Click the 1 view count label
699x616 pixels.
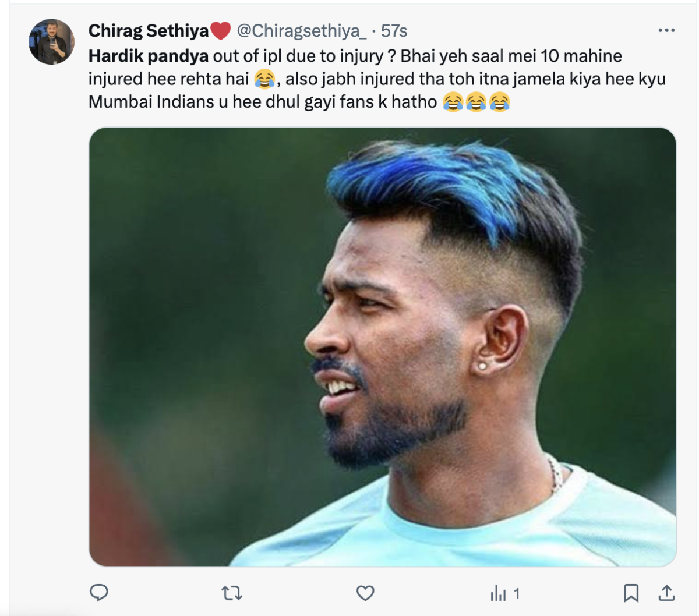[x=516, y=593]
